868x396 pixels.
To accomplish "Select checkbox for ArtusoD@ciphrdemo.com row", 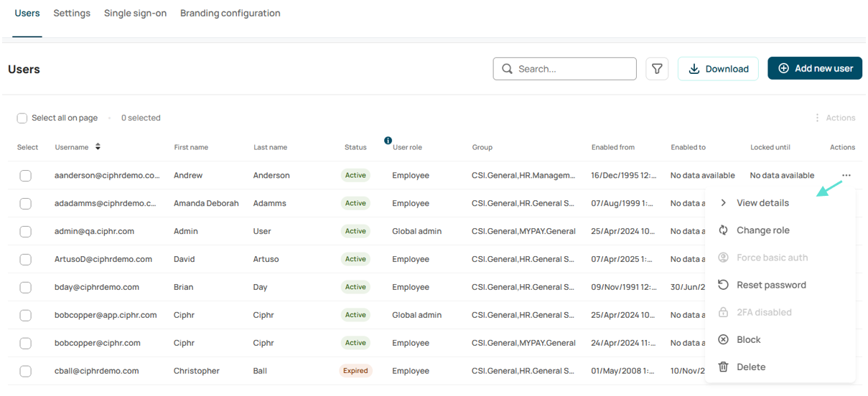I will coord(25,259).
